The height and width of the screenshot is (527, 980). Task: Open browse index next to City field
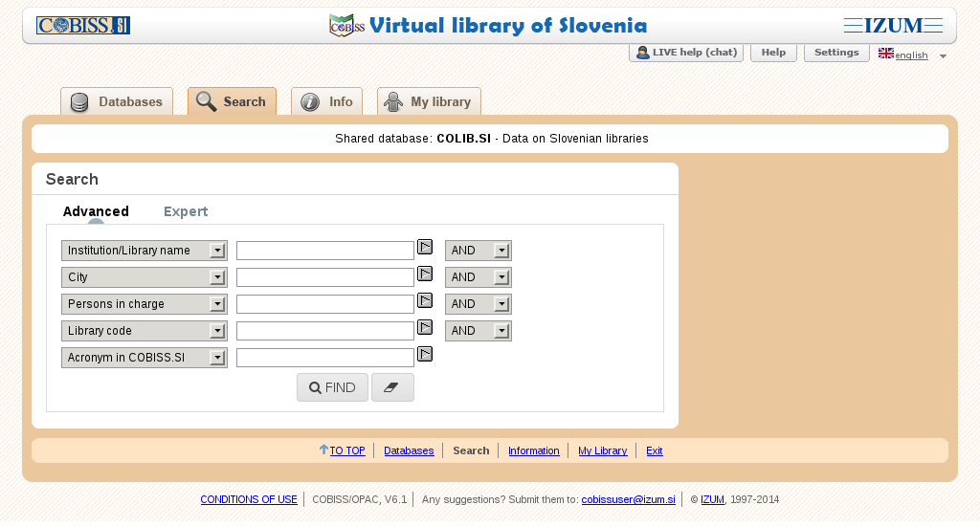[x=426, y=274]
